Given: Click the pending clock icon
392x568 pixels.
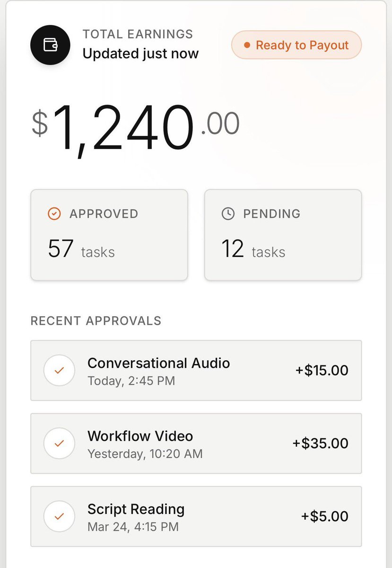Looking at the screenshot, I should tap(228, 214).
